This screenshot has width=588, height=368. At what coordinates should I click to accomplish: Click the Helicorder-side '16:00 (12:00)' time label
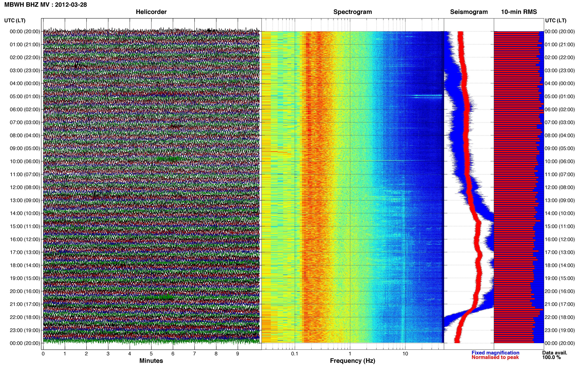point(25,239)
